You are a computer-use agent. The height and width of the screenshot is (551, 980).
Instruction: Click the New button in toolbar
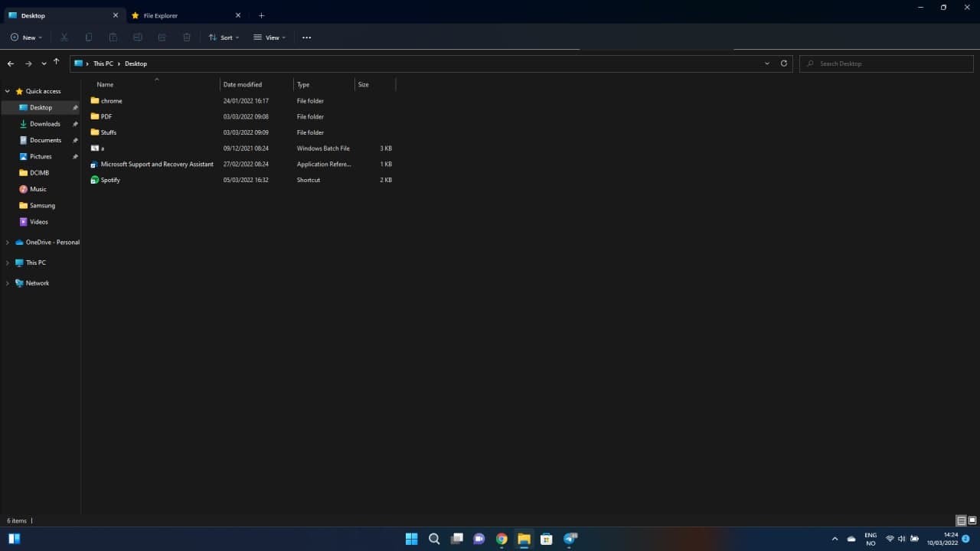click(26, 37)
